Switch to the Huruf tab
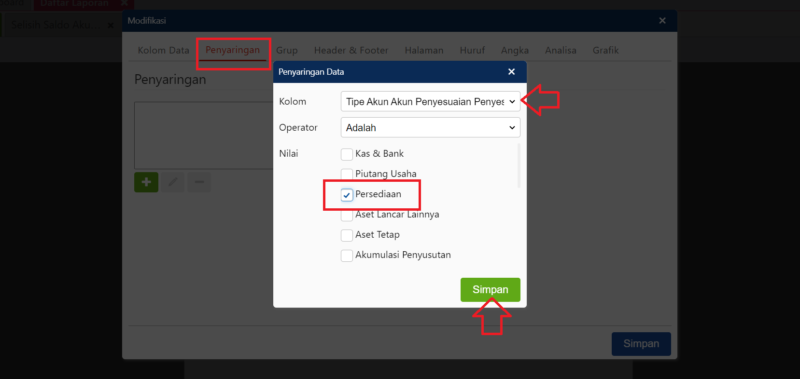 [472, 50]
